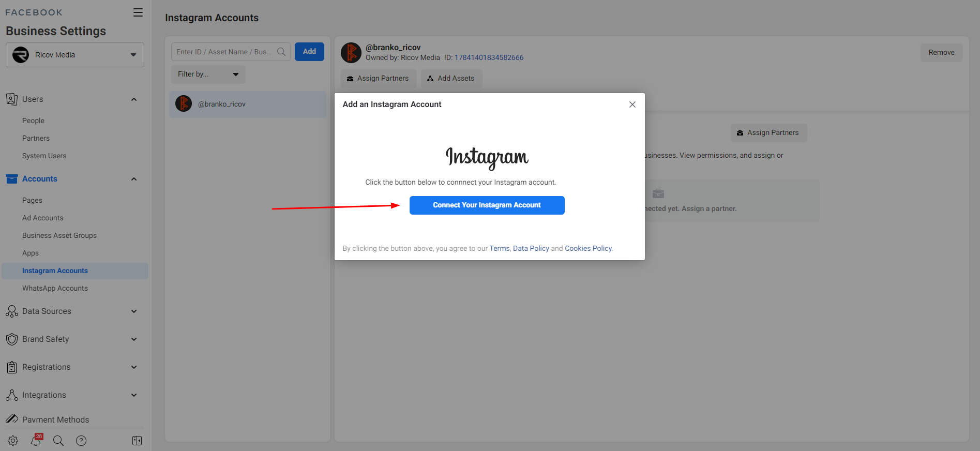Click the Brand Safety shield icon
Viewport: 980px width, 451px height.
click(12, 339)
